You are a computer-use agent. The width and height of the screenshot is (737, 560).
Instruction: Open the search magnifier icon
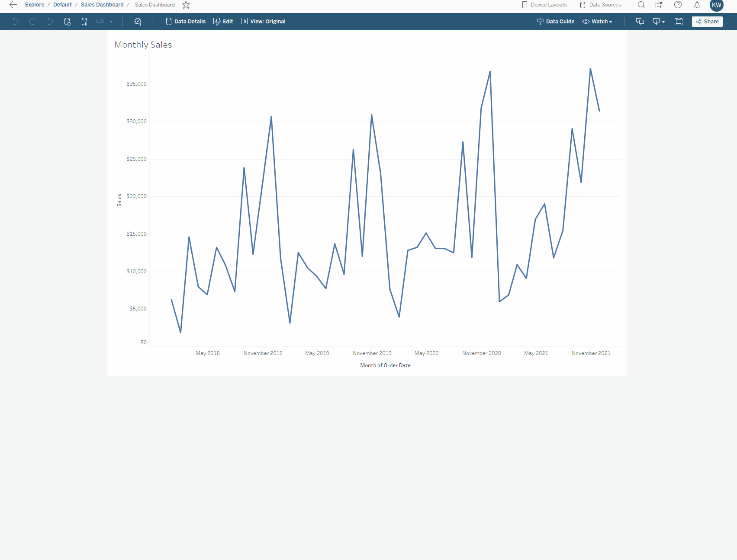[x=641, y=5]
